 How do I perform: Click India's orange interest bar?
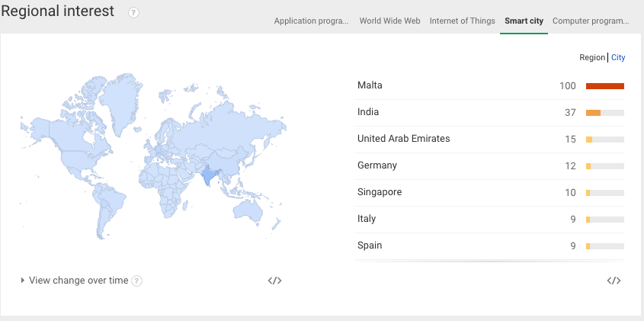click(593, 113)
